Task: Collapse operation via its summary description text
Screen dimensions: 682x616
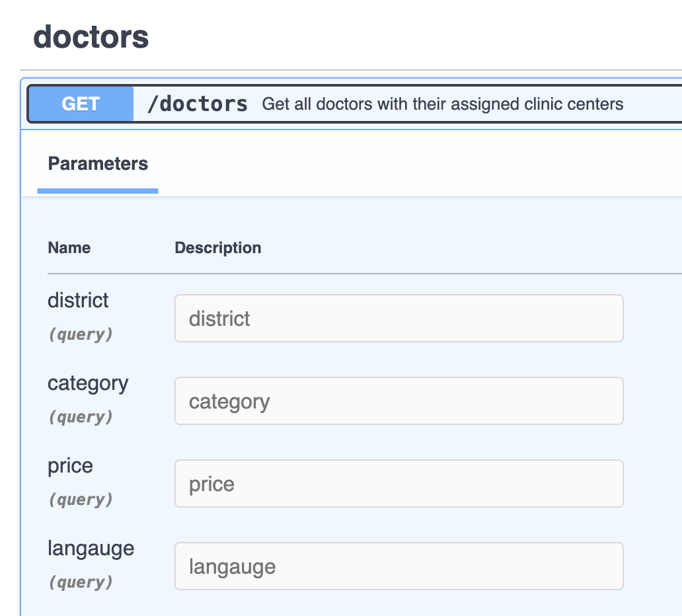Action: pyautogui.click(x=442, y=104)
